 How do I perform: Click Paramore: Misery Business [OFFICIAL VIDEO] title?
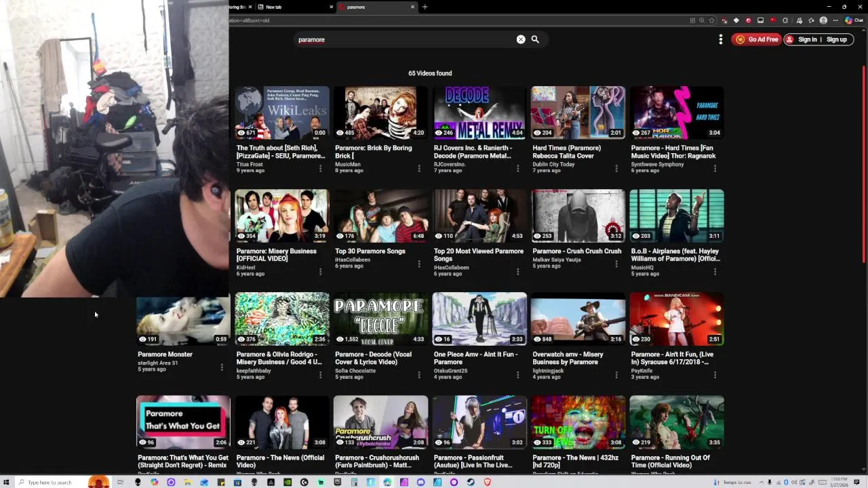click(277, 255)
